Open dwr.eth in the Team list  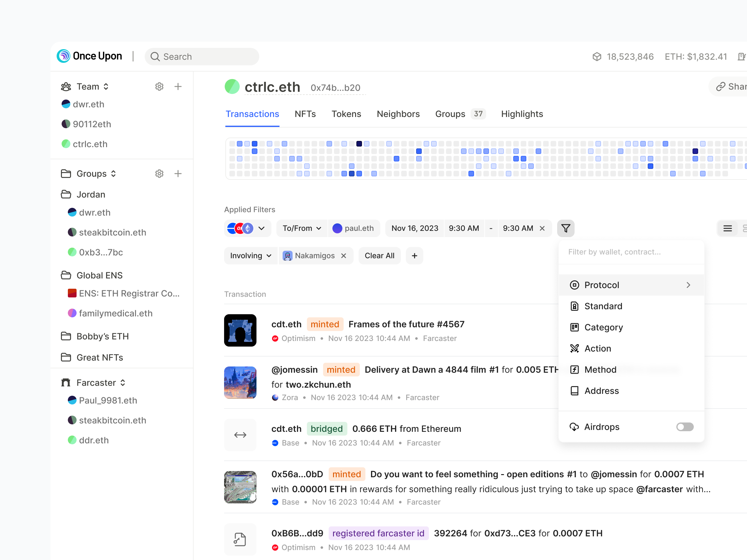tap(83, 104)
